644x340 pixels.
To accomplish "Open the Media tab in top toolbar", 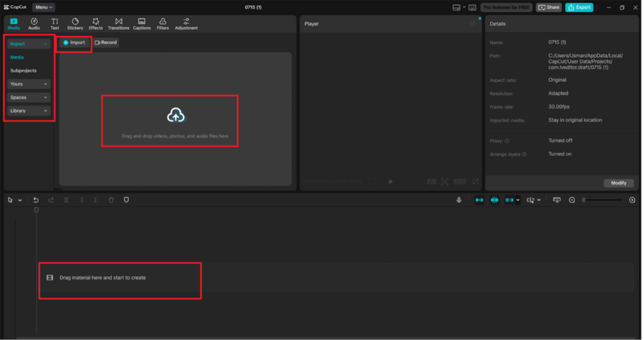I will (x=14, y=24).
